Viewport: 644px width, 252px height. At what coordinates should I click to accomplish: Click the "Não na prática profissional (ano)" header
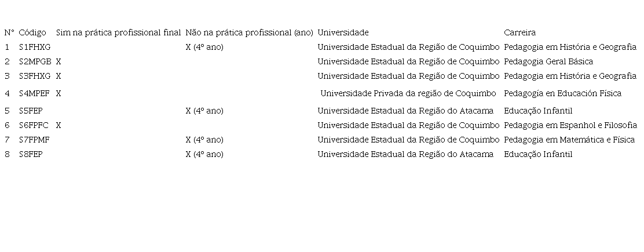249,32
